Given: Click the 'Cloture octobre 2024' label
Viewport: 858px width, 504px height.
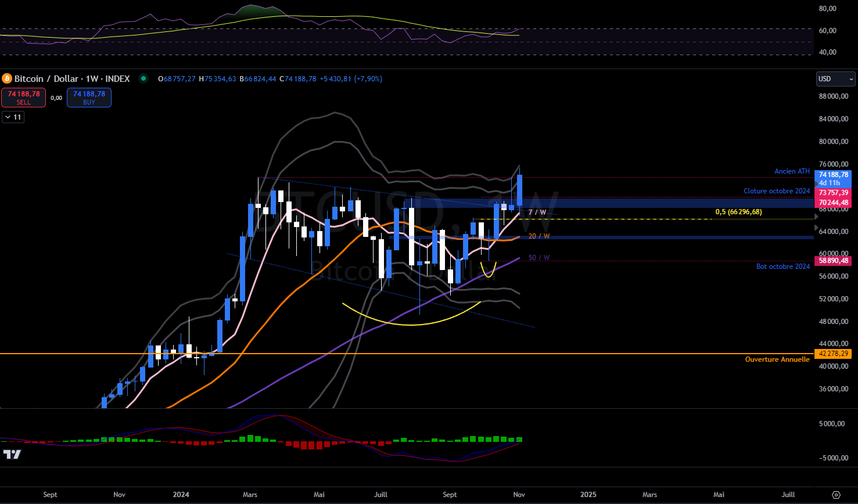Looking at the screenshot, I should click(x=776, y=191).
